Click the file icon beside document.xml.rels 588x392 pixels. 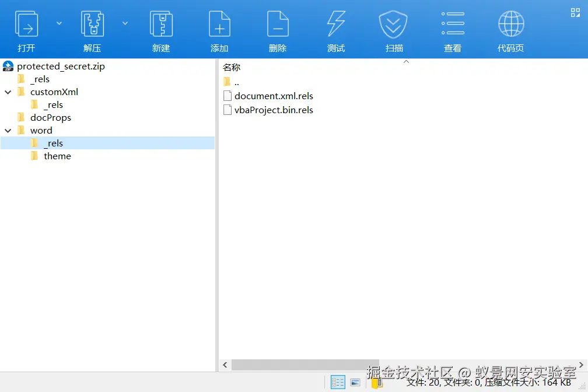pyautogui.click(x=228, y=96)
